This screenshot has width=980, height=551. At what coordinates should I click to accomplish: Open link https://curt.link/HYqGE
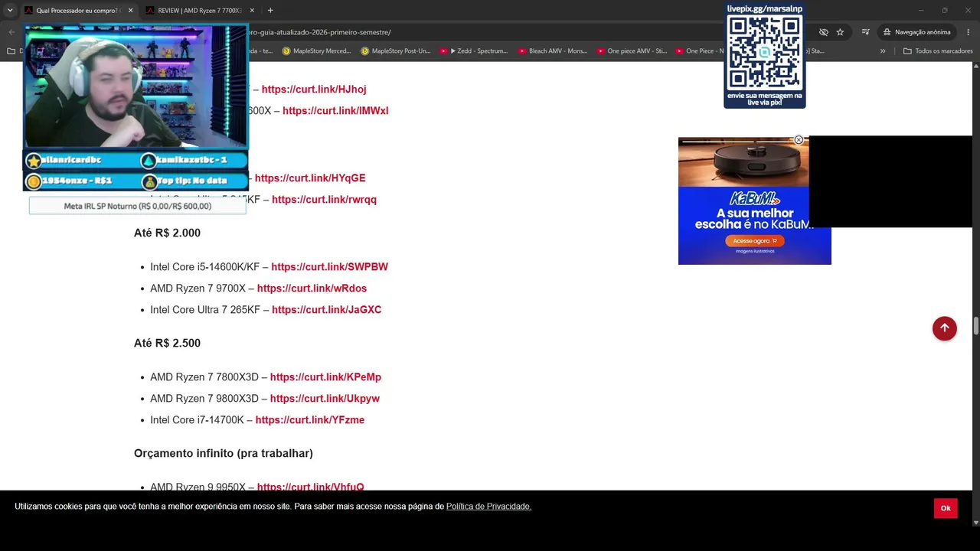click(310, 178)
